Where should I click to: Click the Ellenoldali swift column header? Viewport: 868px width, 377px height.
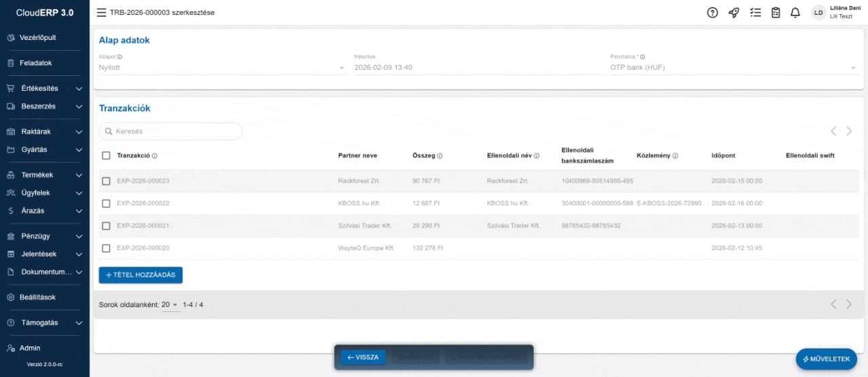coord(810,156)
